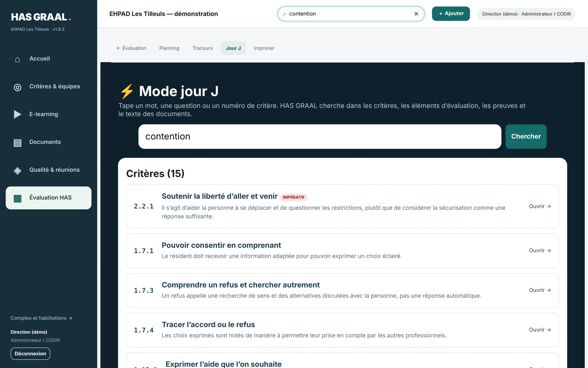The width and height of the screenshot is (588, 368).
Task: Click the E-learning play icon
Action: pos(18,114)
